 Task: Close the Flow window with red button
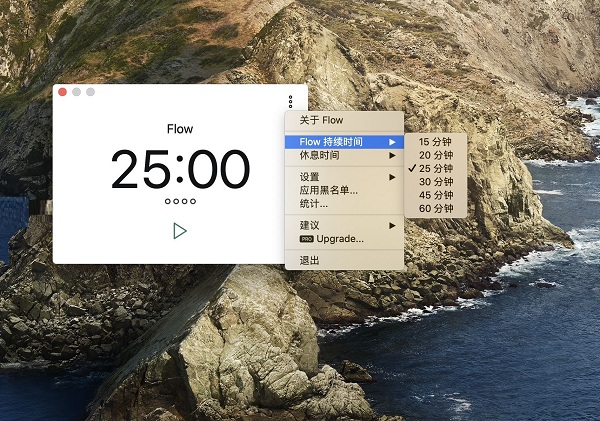(x=62, y=92)
